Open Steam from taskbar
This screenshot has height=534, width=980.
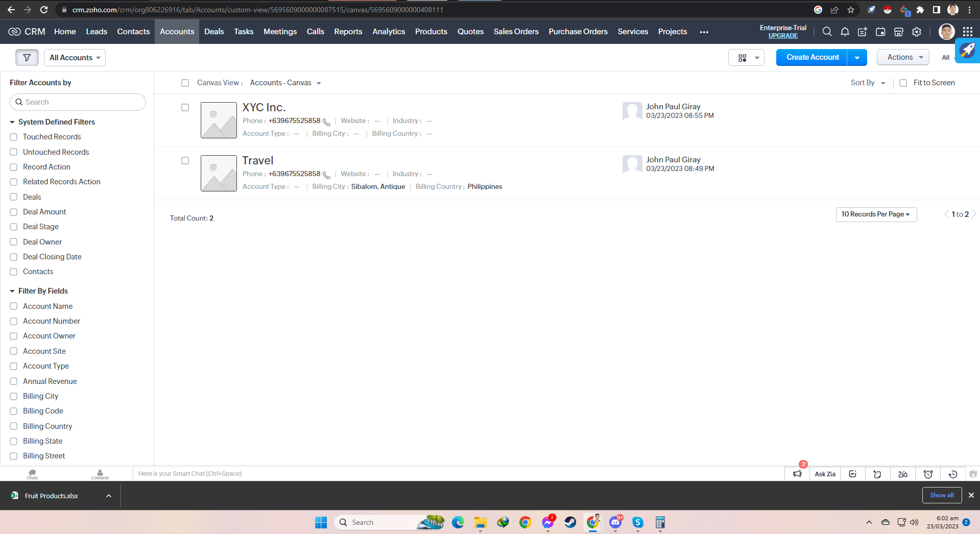[570, 522]
